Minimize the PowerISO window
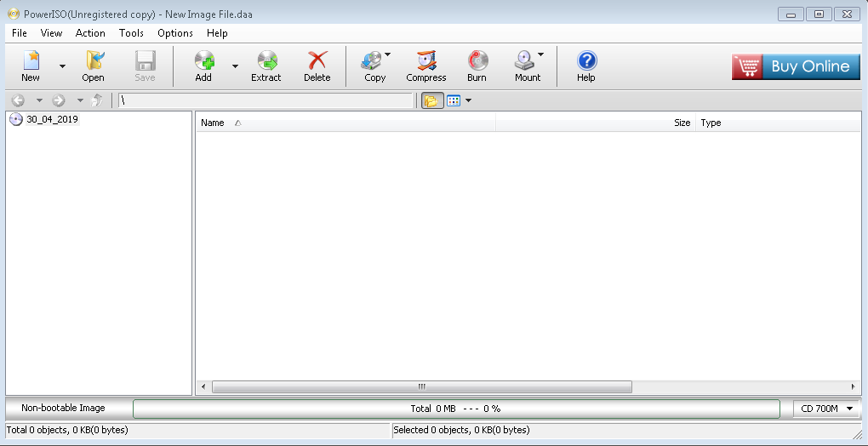The width and height of the screenshot is (868, 446). coord(791,14)
